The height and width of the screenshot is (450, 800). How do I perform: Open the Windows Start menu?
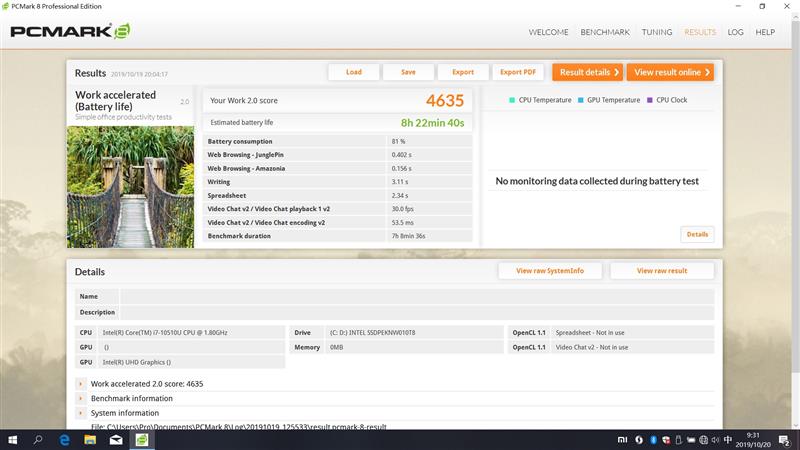pos(13,440)
